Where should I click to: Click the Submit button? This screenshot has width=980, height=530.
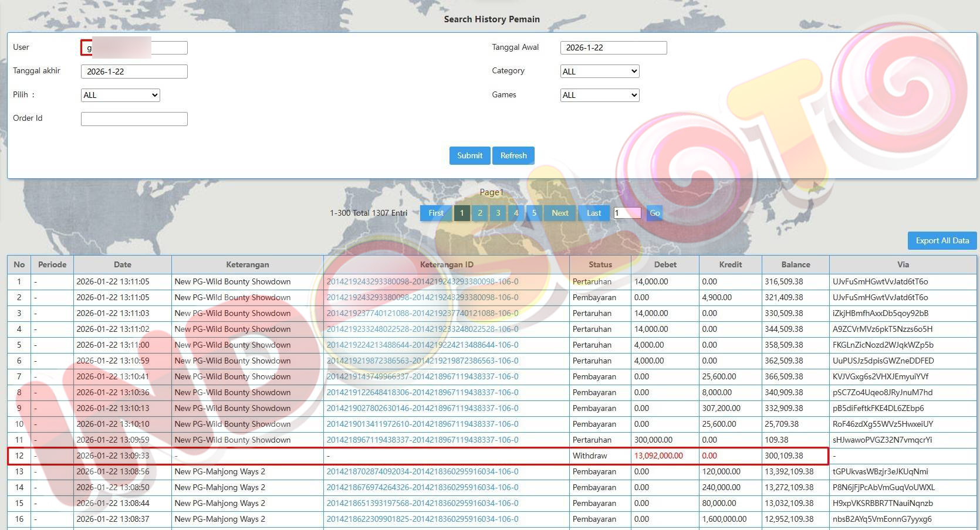(469, 155)
